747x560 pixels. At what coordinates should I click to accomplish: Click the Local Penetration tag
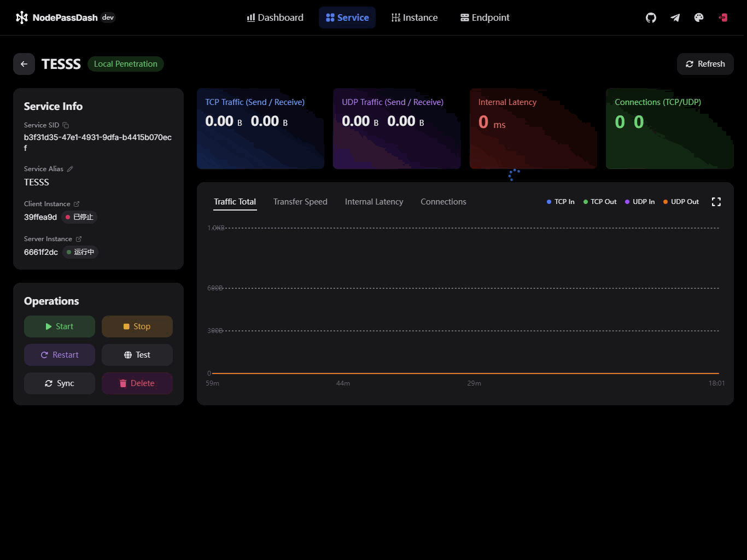click(x=126, y=64)
